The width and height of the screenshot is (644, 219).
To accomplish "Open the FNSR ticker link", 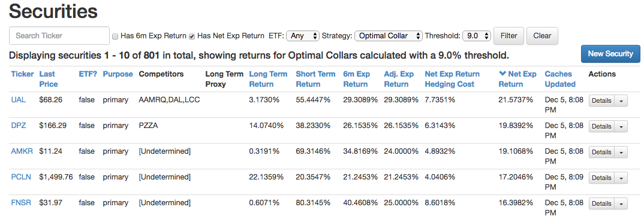I will (21, 203).
